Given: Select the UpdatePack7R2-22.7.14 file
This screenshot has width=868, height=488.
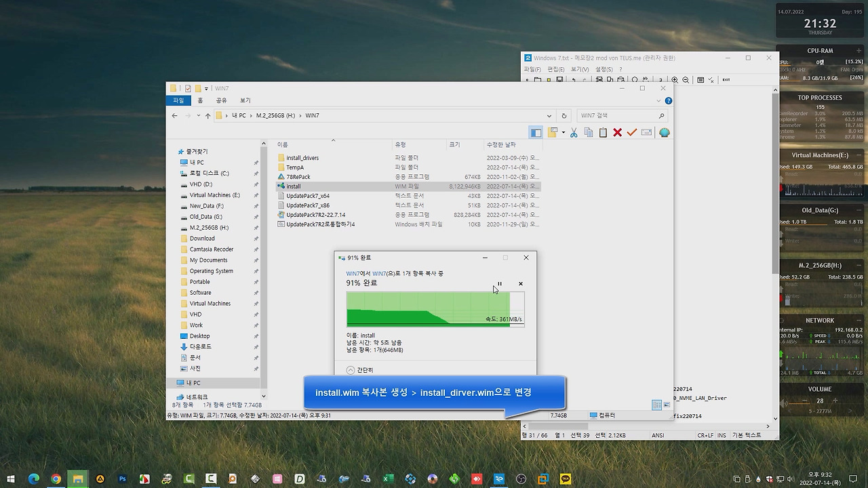Looking at the screenshot, I should tap(315, 215).
